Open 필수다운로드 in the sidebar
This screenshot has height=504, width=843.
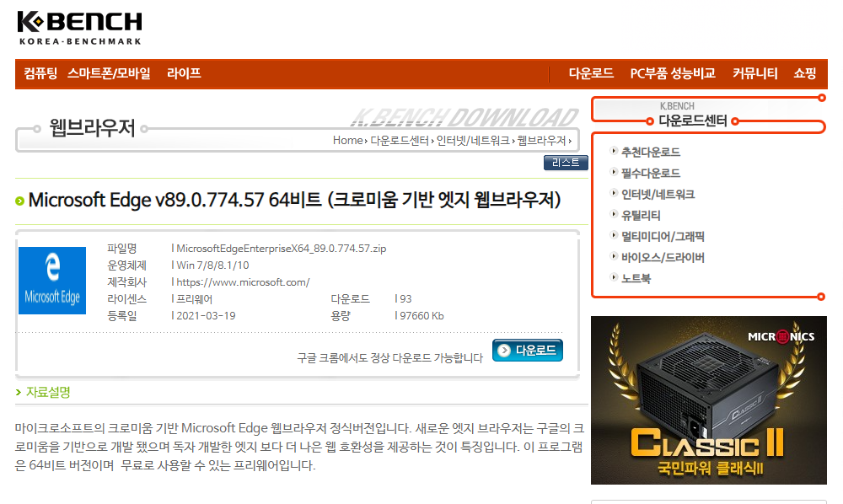click(x=651, y=173)
